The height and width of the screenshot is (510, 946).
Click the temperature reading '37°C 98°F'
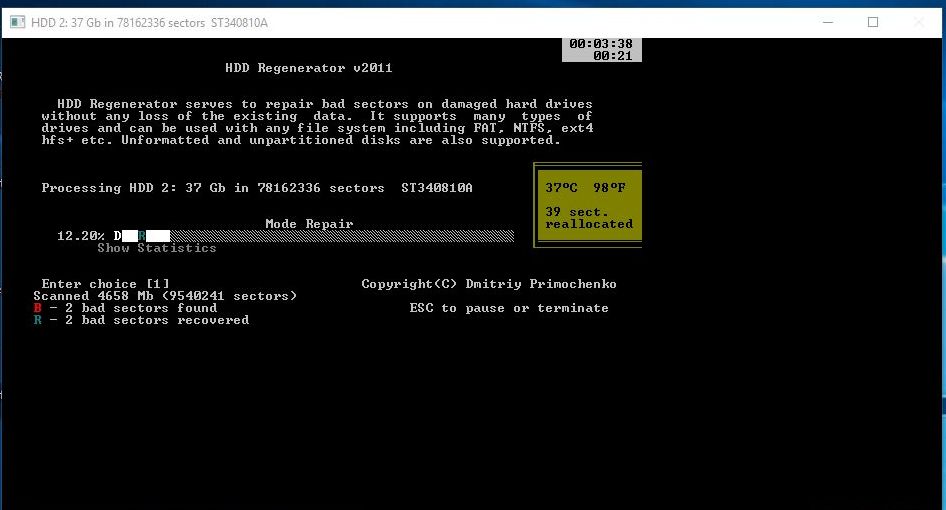pyautogui.click(x=585, y=188)
